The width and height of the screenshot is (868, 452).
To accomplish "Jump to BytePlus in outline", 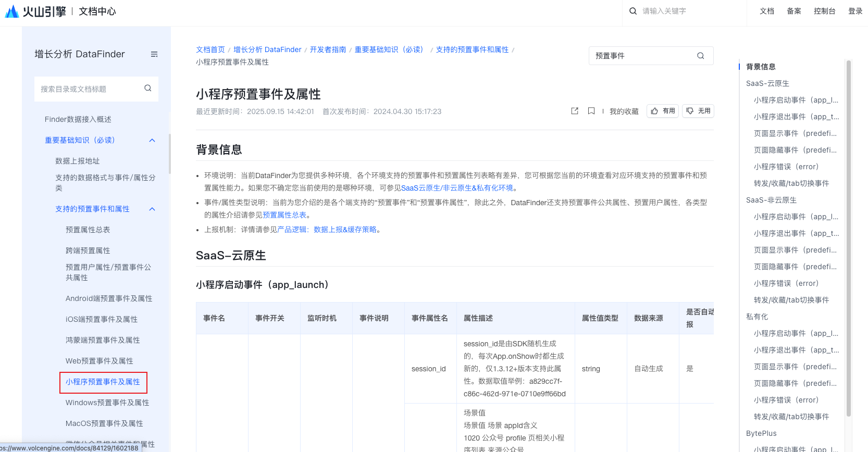I will coord(761,433).
